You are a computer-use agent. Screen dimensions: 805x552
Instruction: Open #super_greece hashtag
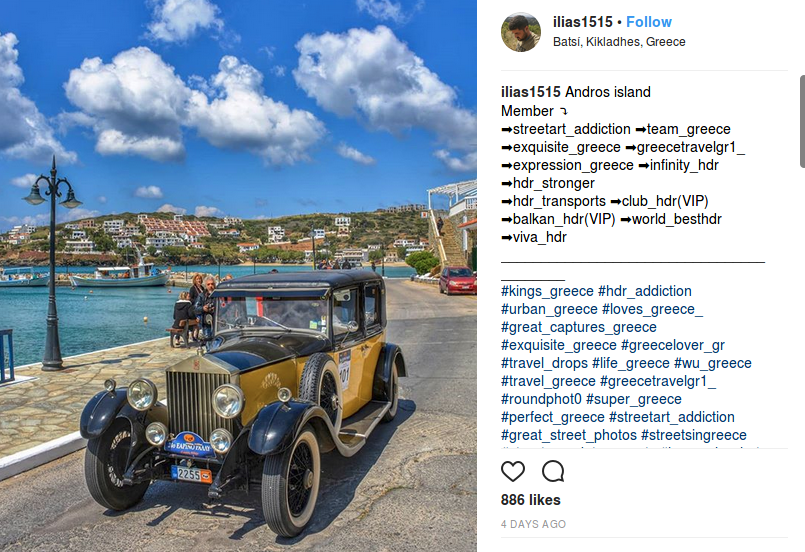[x=634, y=399]
